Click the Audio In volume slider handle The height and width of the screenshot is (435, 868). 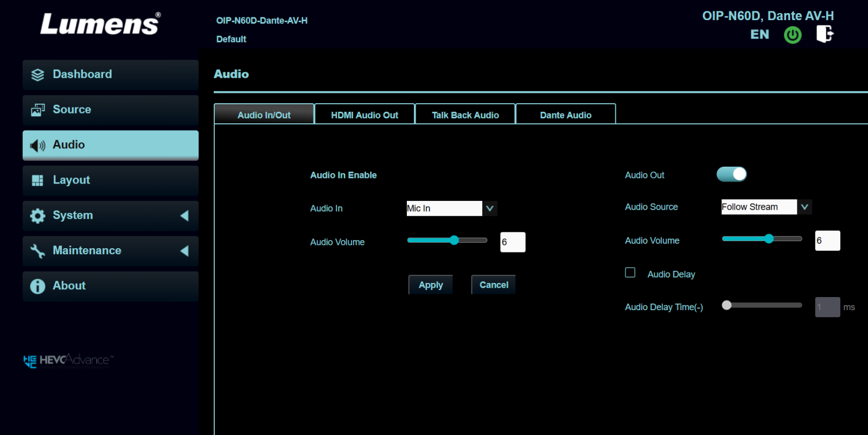(454, 241)
